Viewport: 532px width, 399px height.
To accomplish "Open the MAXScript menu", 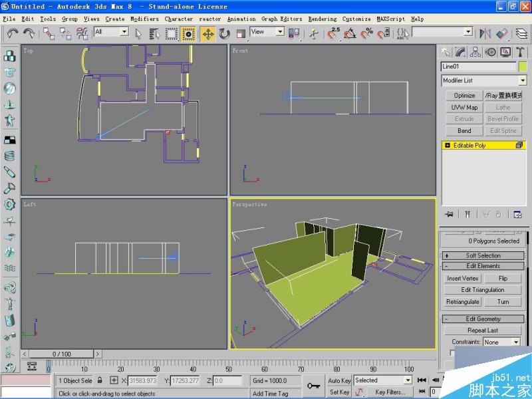I will click(x=390, y=19).
